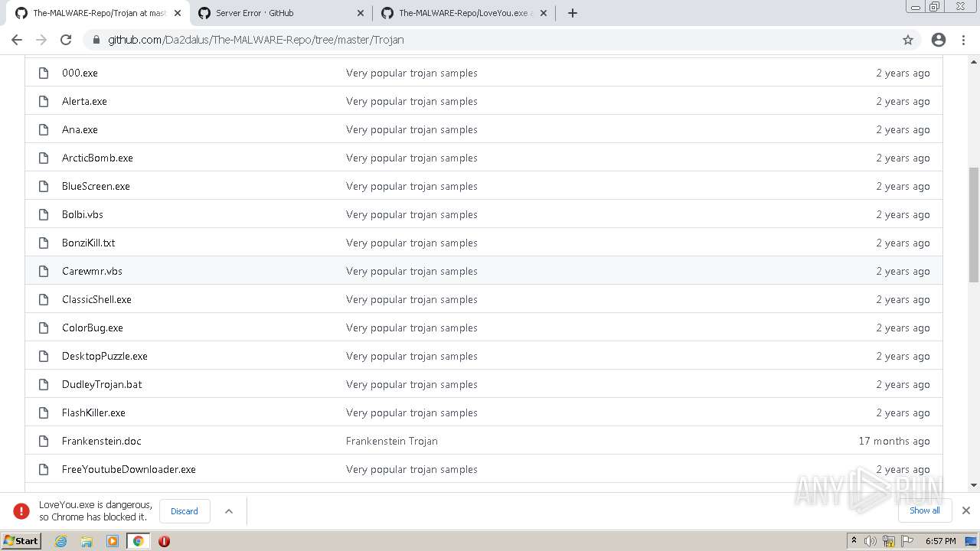Open the DudleyTrojan.bat file link
This screenshot has width=980, height=551.
[x=102, y=384]
